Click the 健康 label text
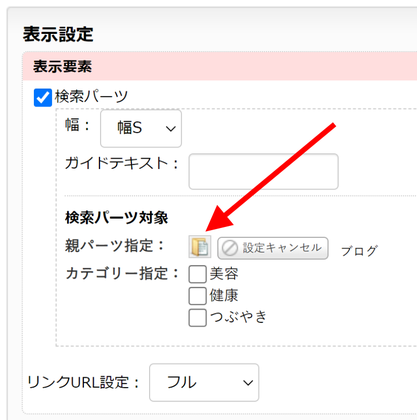 coord(224,296)
